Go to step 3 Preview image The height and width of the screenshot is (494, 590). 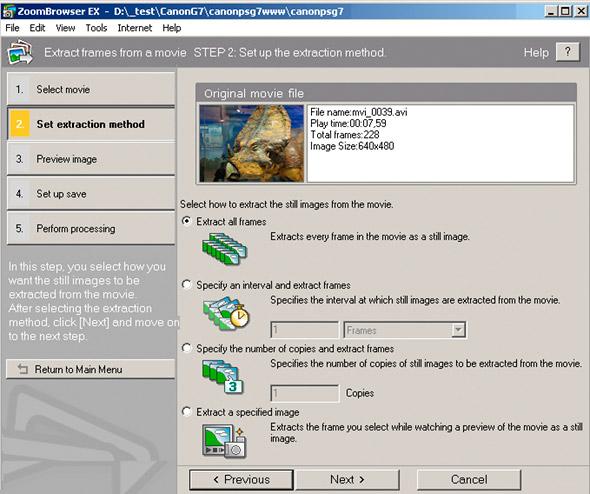tap(91, 159)
